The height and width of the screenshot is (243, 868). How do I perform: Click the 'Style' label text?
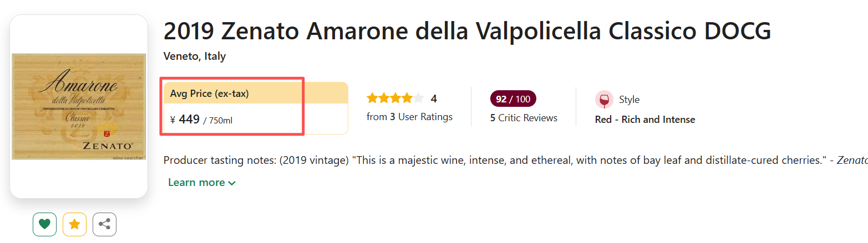click(x=629, y=100)
